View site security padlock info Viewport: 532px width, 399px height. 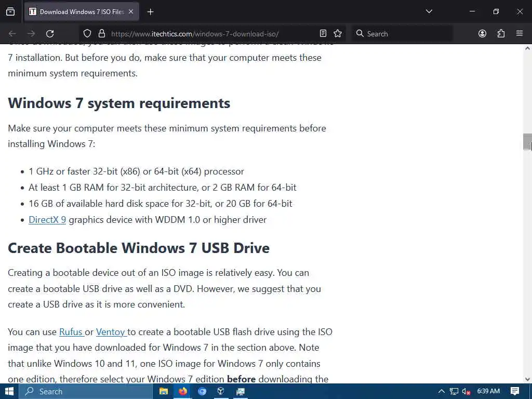click(101, 34)
